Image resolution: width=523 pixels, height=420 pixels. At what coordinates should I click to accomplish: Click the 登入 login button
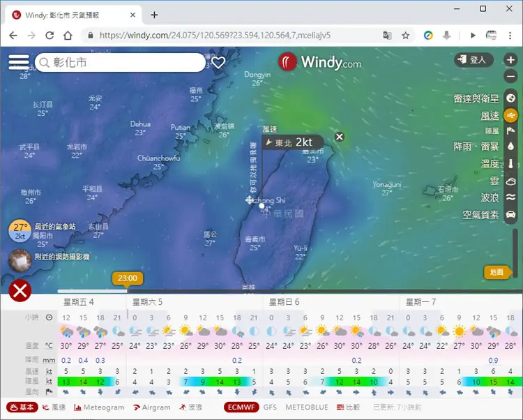point(473,60)
